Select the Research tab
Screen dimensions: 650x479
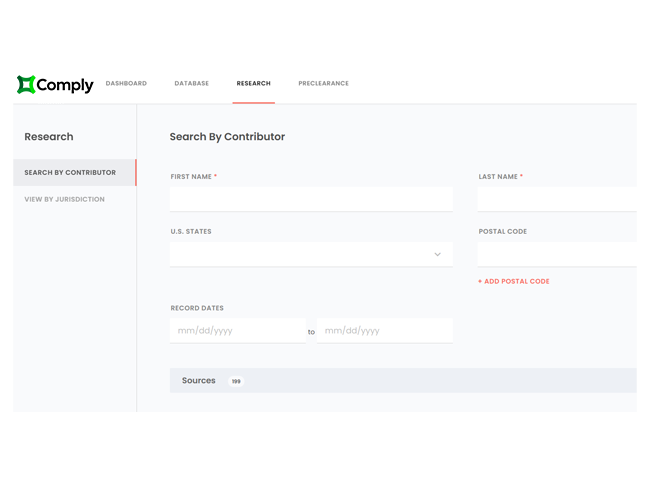click(x=253, y=84)
